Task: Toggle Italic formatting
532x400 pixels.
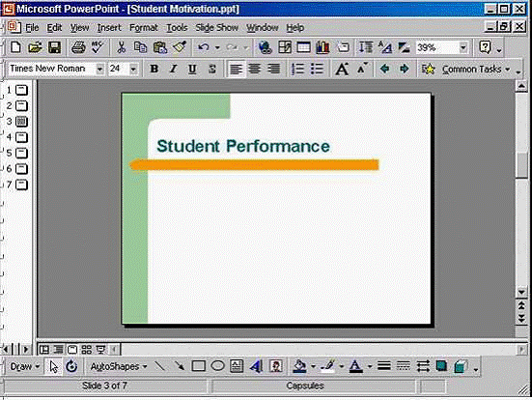Action: [173, 69]
